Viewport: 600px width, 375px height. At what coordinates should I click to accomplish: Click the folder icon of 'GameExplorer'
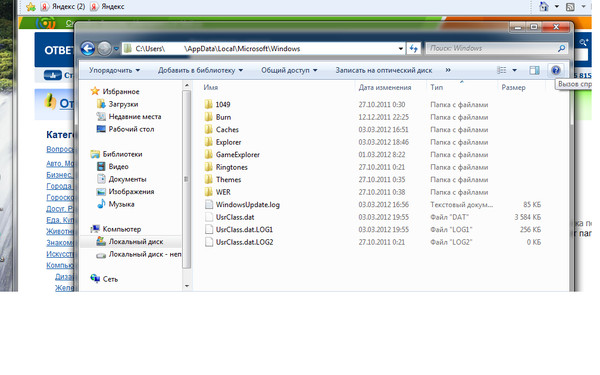209,155
